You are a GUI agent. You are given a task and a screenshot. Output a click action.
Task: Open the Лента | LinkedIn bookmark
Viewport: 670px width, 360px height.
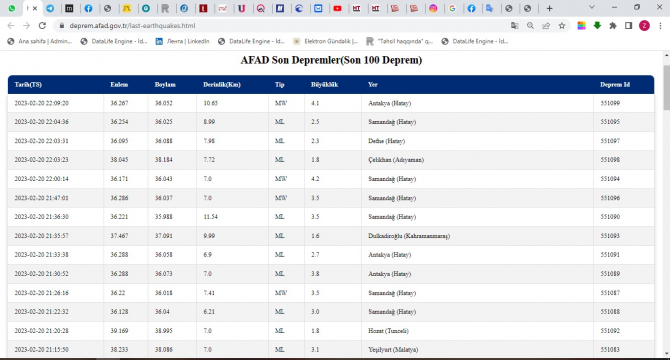click(x=182, y=41)
